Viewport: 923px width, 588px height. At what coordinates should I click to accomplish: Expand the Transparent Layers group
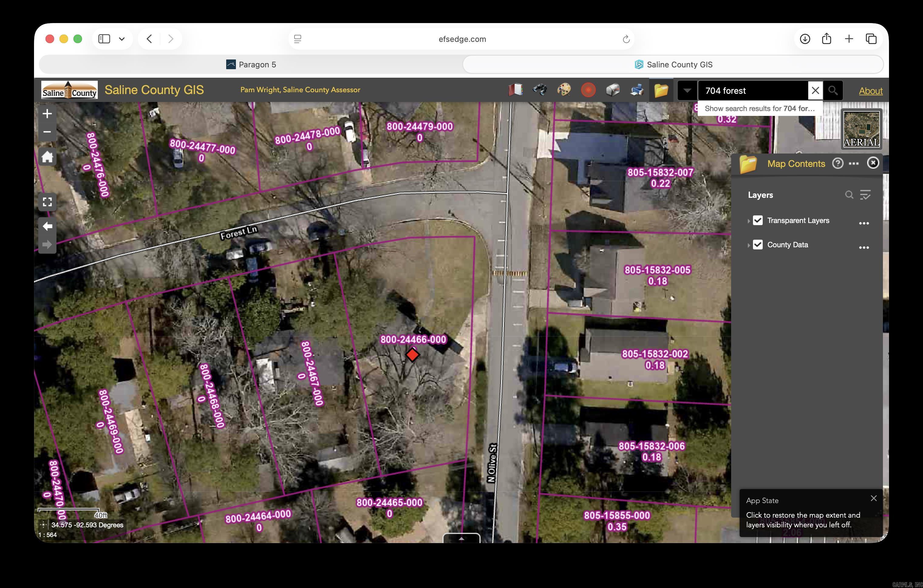click(x=748, y=221)
